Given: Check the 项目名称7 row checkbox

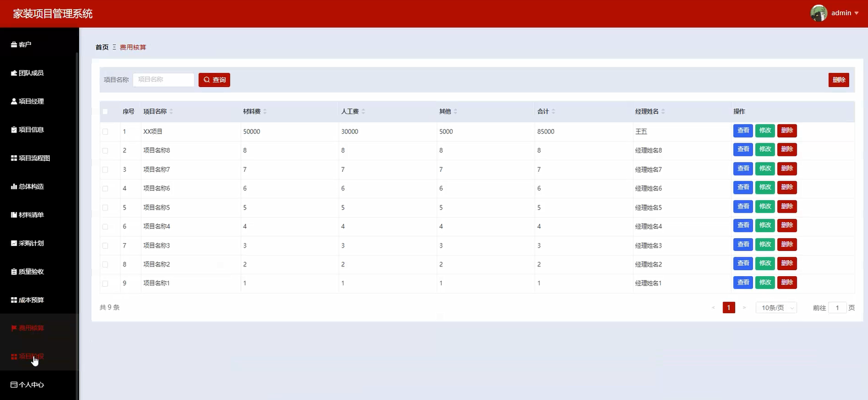Looking at the screenshot, I should pyautogui.click(x=105, y=170).
